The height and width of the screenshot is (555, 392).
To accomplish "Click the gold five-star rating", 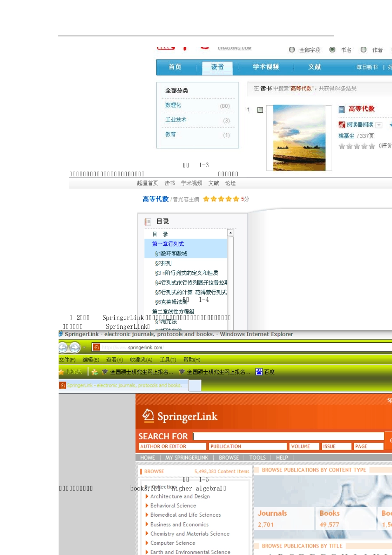I will [221, 199].
